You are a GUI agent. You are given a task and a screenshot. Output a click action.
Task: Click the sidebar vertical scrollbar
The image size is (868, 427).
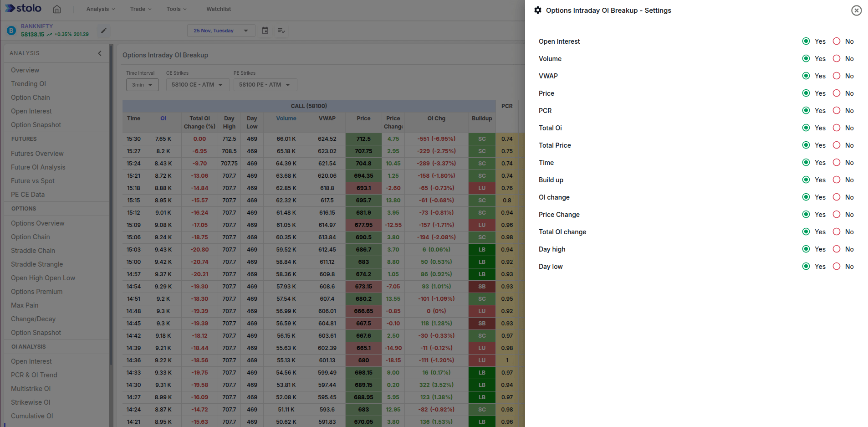point(111,205)
